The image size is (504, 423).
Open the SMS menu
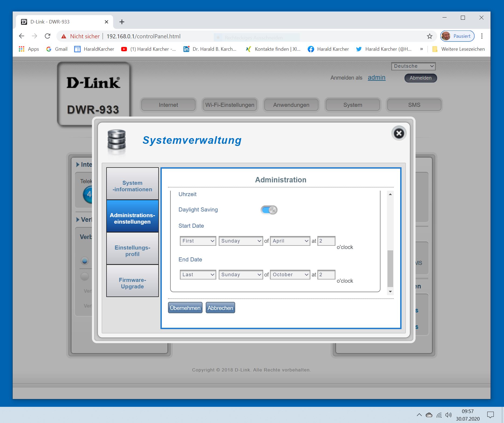pyautogui.click(x=414, y=105)
